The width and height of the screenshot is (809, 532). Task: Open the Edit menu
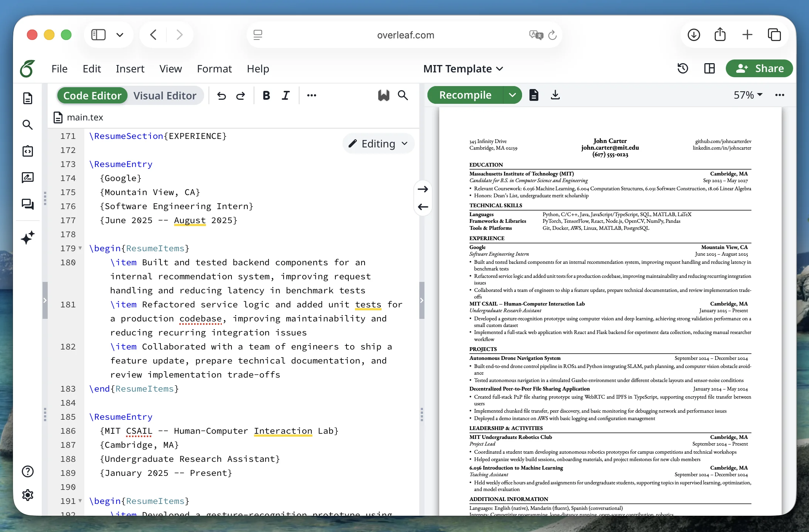pyautogui.click(x=92, y=69)
